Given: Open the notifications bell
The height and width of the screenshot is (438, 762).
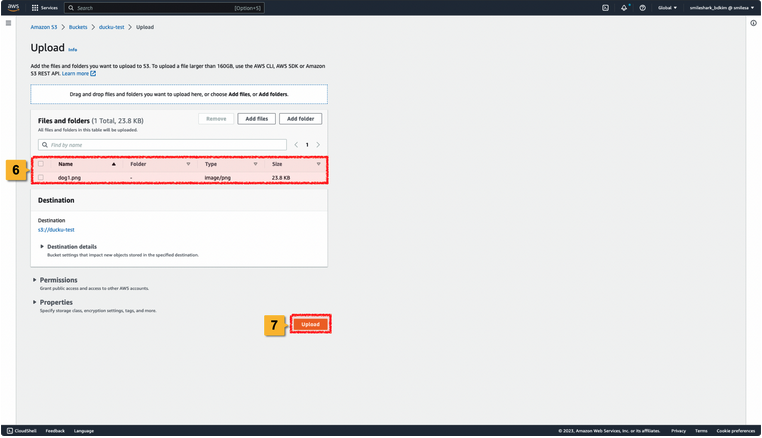Looking at the screenshot, I should (624, 7).
